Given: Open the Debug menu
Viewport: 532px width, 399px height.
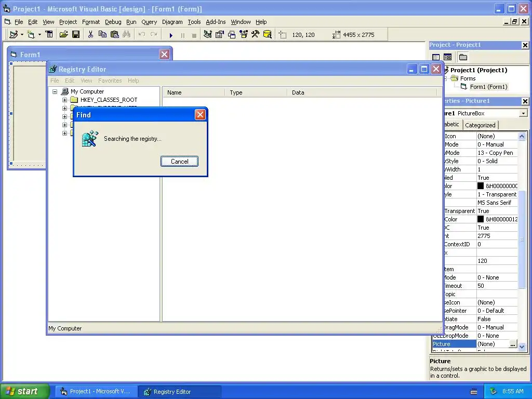Looking at the screenshot, I should (x=113, y=22).
